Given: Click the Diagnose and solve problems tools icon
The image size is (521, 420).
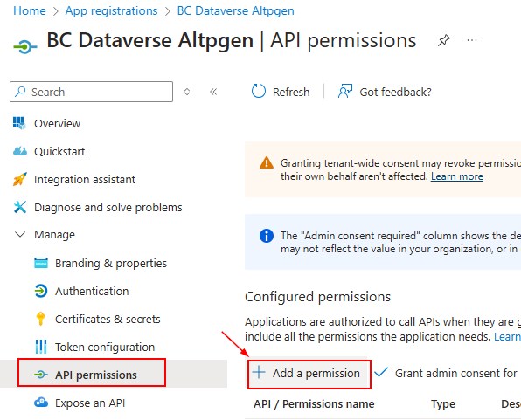Looking at the screenshot, I should tap(19, 207).
